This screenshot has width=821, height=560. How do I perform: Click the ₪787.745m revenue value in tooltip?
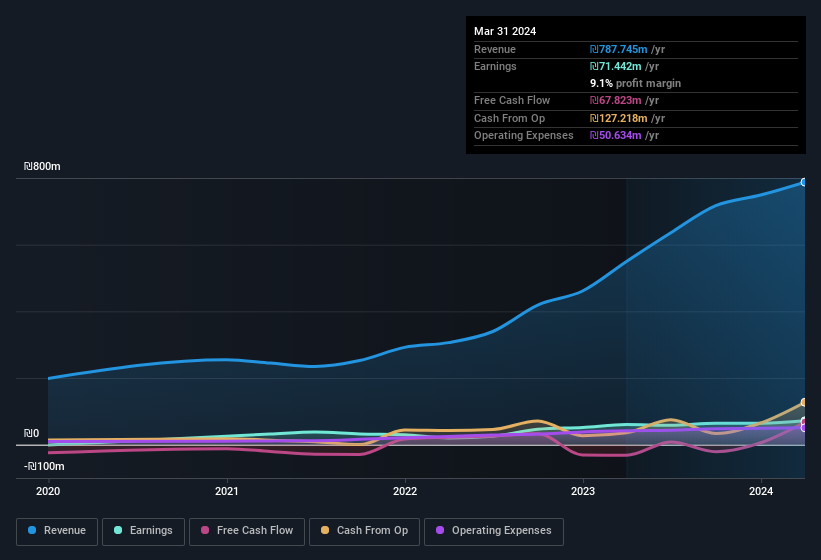click(x=618, y=49)
